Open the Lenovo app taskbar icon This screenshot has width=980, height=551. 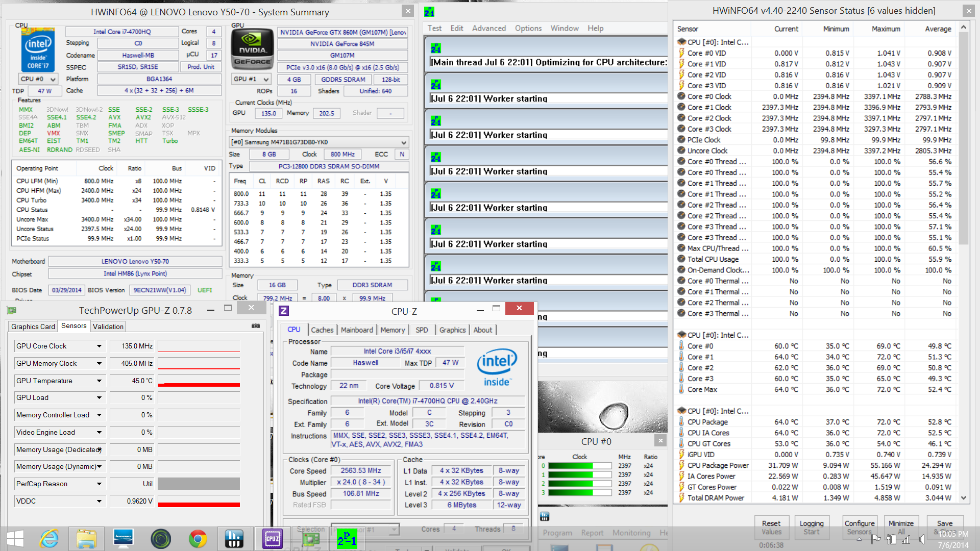click(x=123, y=539)
